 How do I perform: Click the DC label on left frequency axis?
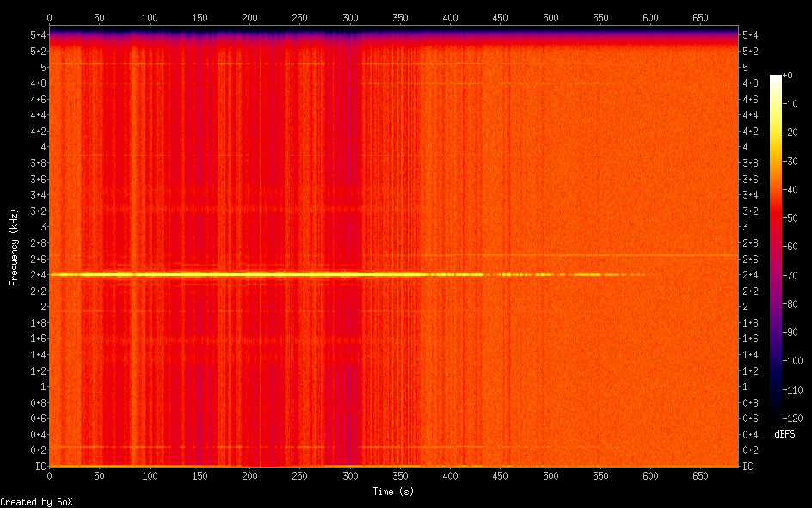coord(38,467)
